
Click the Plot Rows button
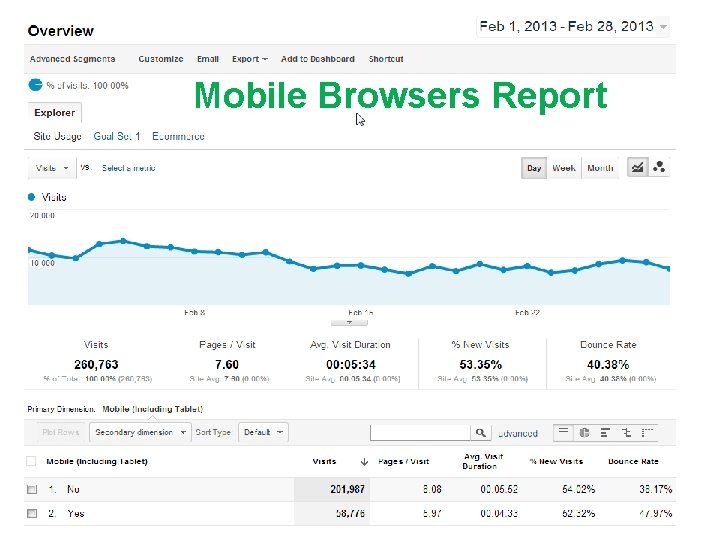coord(60,432)
